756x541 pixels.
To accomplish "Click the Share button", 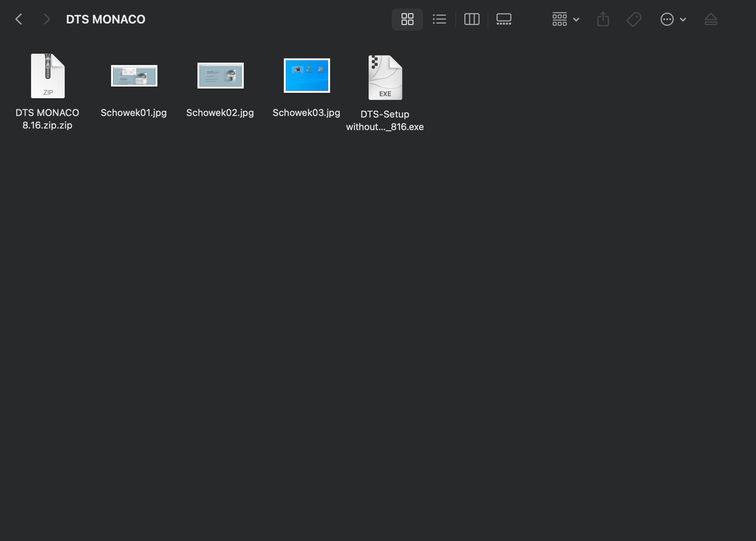I will (x=603, y=19).
